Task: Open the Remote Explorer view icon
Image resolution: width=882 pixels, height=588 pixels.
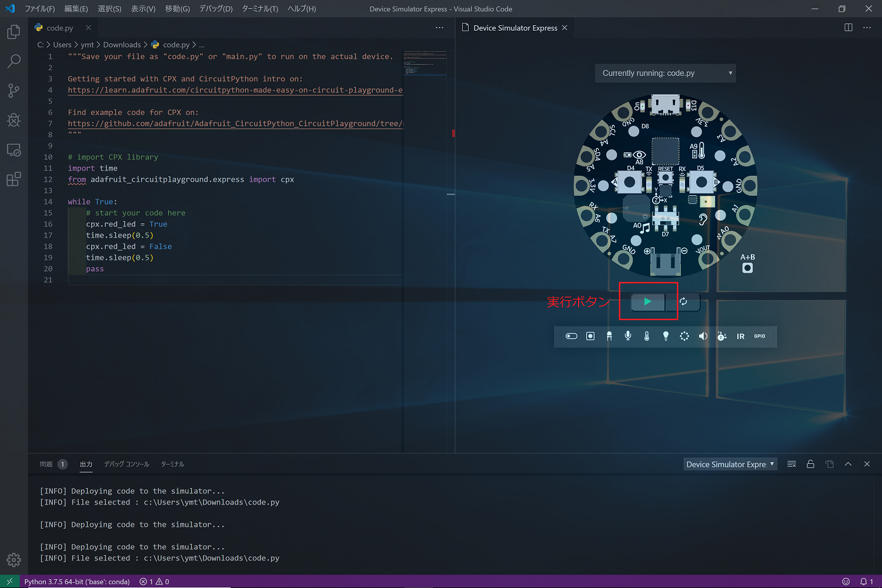Action: click(x=14, y=150)
